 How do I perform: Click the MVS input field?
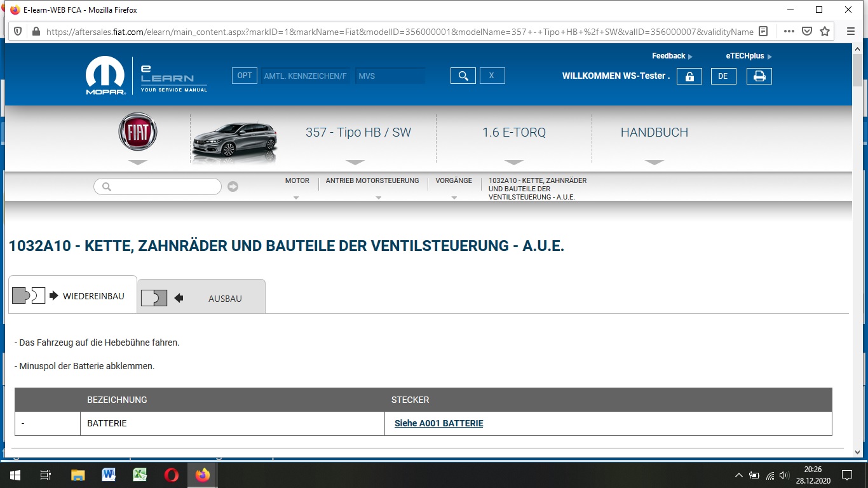coord(390,76)
